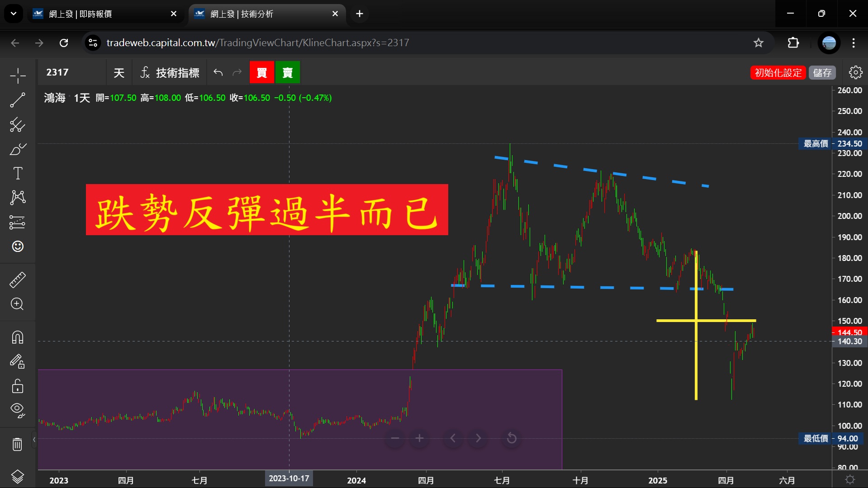Select the text annotation tool

pos(18,173)
